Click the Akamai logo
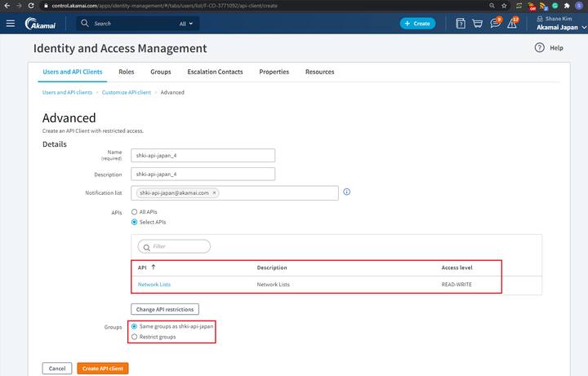The height and width of the screenshot is (376, 588). click(41, 24)
